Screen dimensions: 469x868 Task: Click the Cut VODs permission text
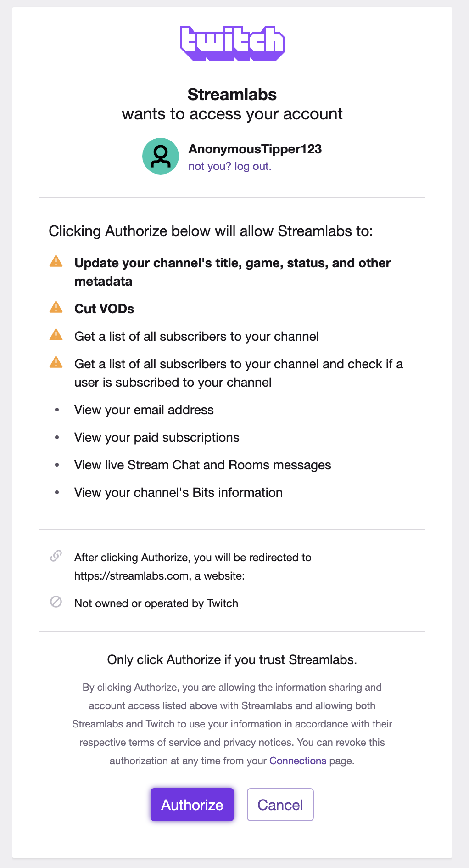pos(104,309)
